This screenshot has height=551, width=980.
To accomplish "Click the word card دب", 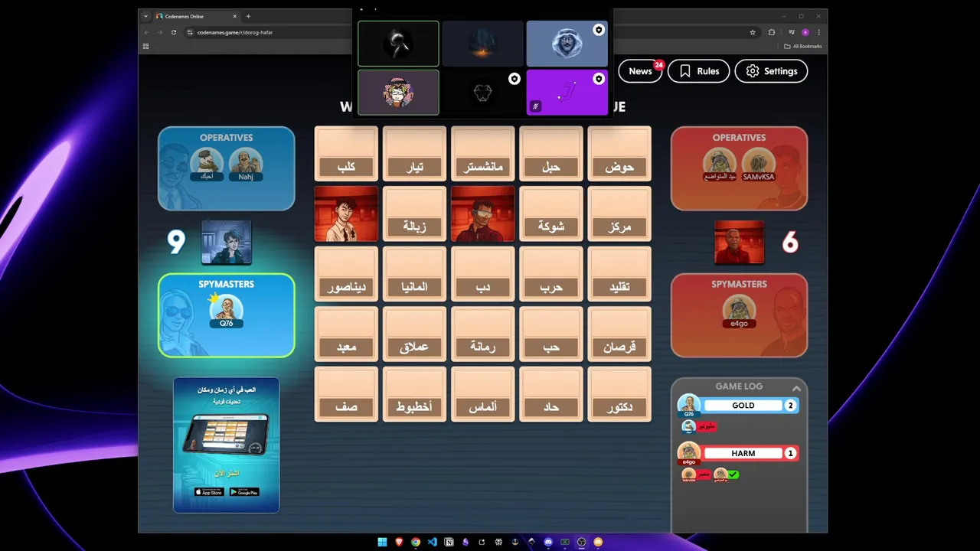I will pyautogui.click(x=483, y=274).
